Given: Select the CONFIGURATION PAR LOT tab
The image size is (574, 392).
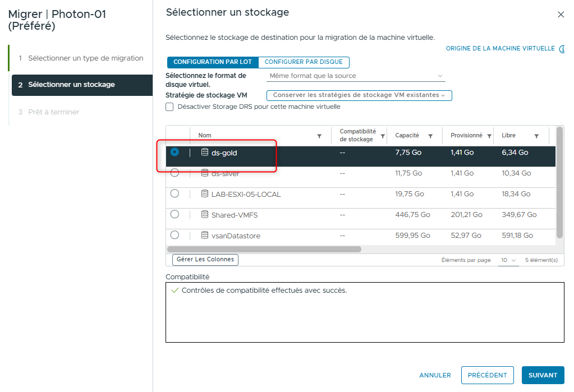Looking at the screenshot, I should click(x=212, y=62).
